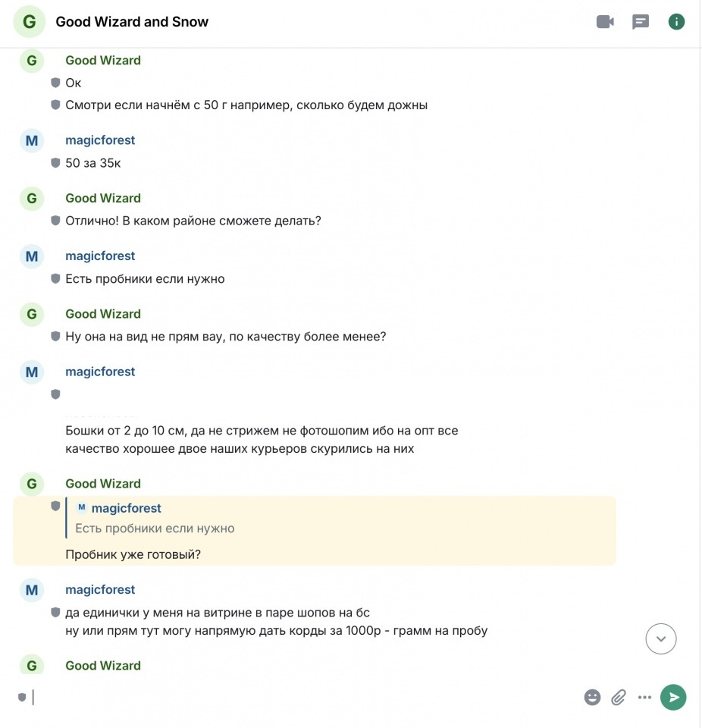The width and height of the screenshot is (702, 728).
Task: Start a video call with camera icon
Action: (x=605, y=22)
